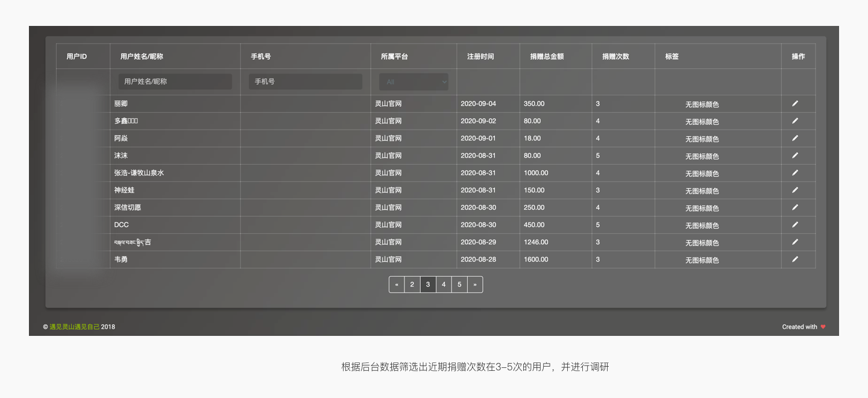Select the name cell 张浩-谦牧山泉水
This screenshot has height=398, width=868.
(x=139, y=173)
